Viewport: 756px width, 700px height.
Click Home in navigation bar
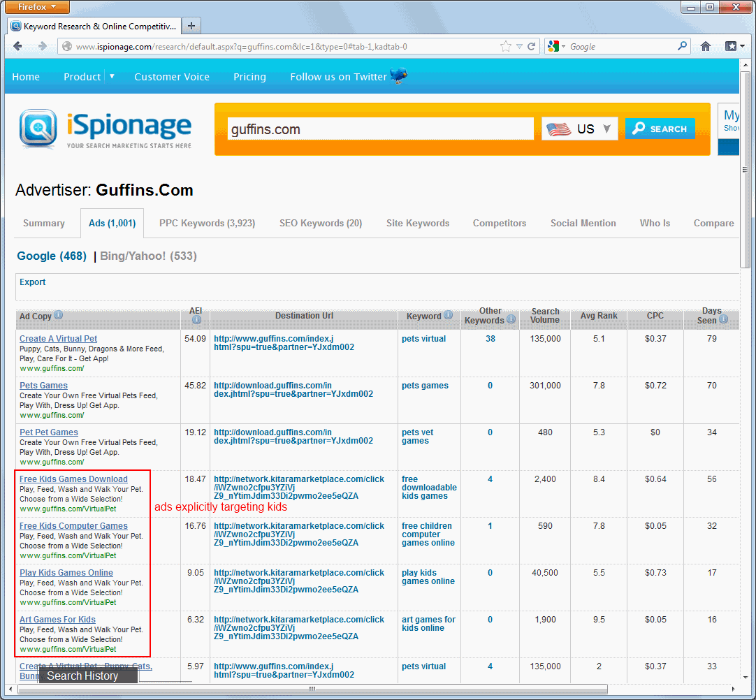pyautogui.click(x=26, y=77)
